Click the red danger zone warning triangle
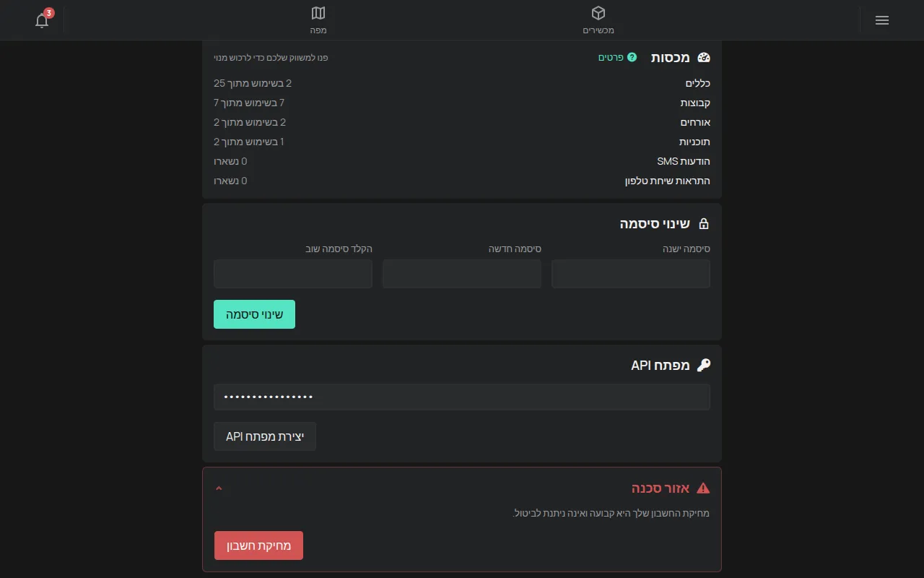Screen dimensions: 924x578 pos(703,488)
